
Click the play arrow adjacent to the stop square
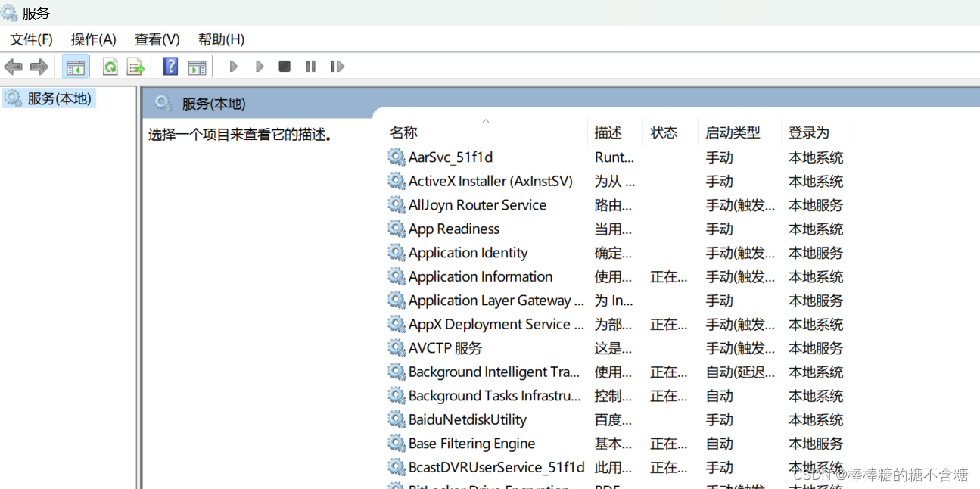click(x=260, y=67)
